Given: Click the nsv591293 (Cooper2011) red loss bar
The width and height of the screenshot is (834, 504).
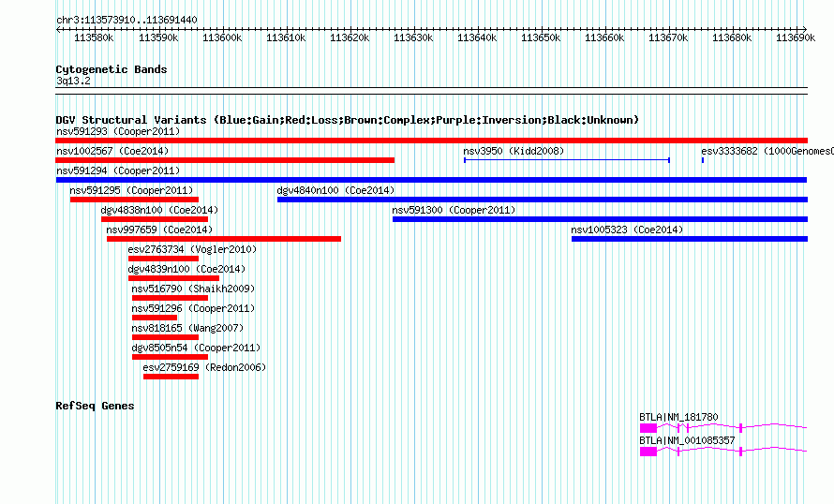Looking at the screenshot, I should click(x=431, y=141).
